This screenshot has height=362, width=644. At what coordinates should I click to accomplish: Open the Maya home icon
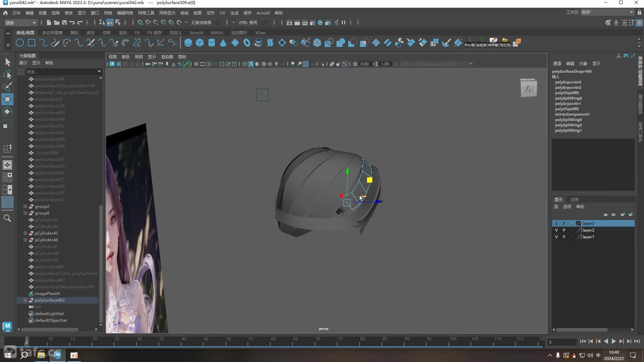pos(5,13)
